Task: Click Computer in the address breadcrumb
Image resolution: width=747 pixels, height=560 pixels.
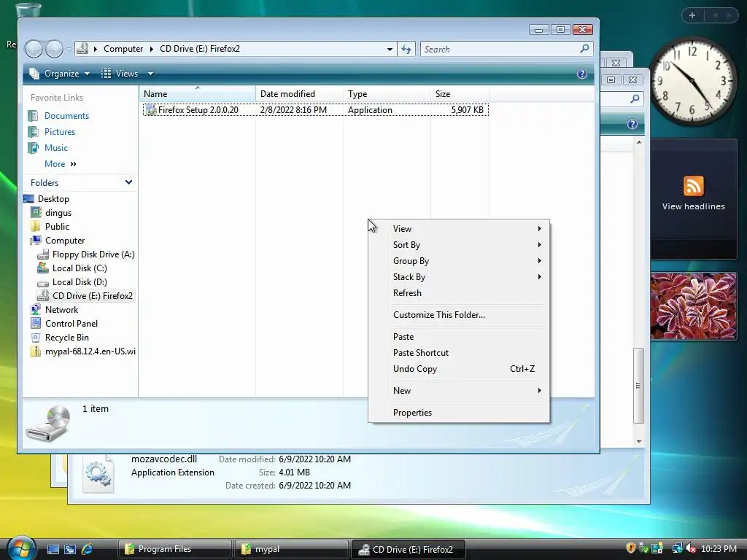Action: coord(123,49)
